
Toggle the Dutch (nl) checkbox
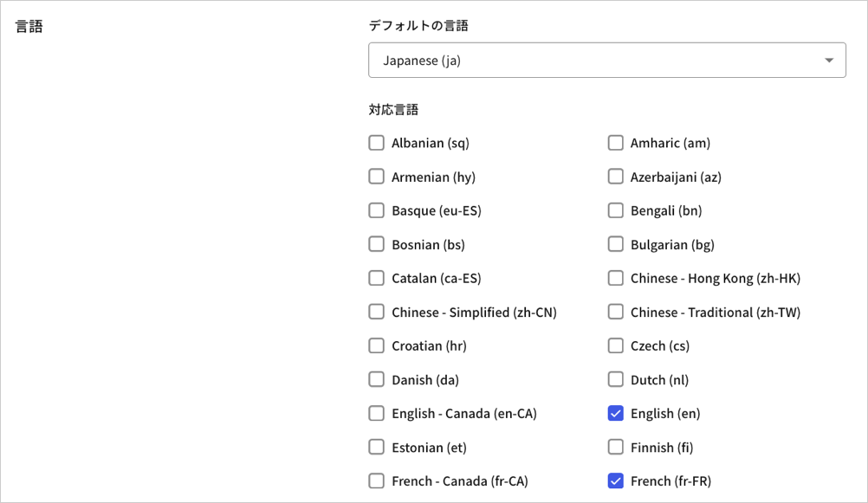[x=615, y=379]
